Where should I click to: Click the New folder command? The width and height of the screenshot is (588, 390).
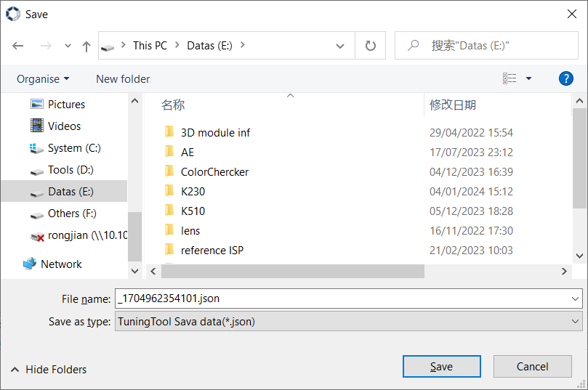tap(123, 78)
